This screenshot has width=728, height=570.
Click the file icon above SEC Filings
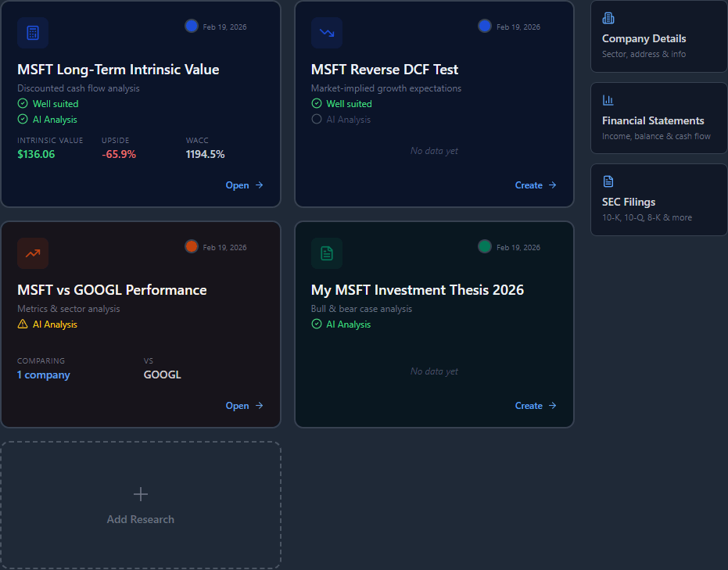click(x=608, y=181)
